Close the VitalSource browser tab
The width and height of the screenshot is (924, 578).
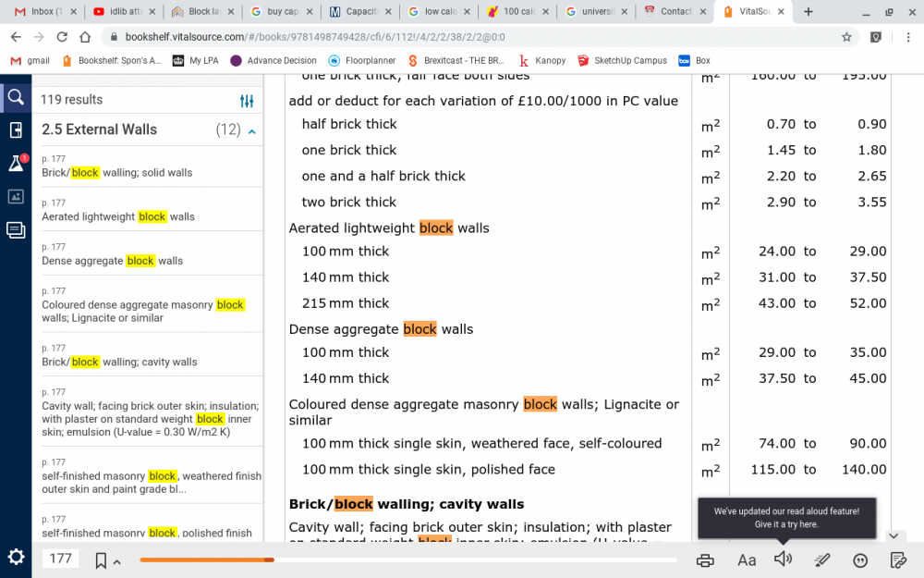coord(781,11)
